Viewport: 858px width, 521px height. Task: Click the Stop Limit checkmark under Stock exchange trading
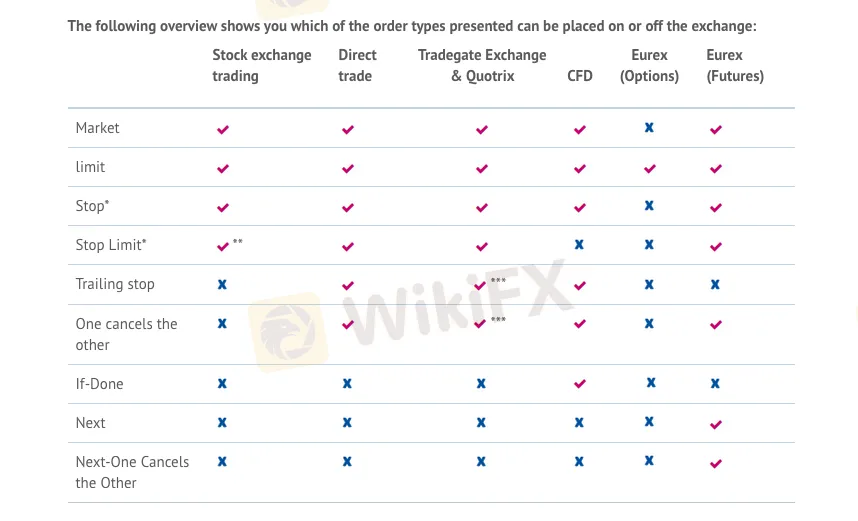(223, 246)
